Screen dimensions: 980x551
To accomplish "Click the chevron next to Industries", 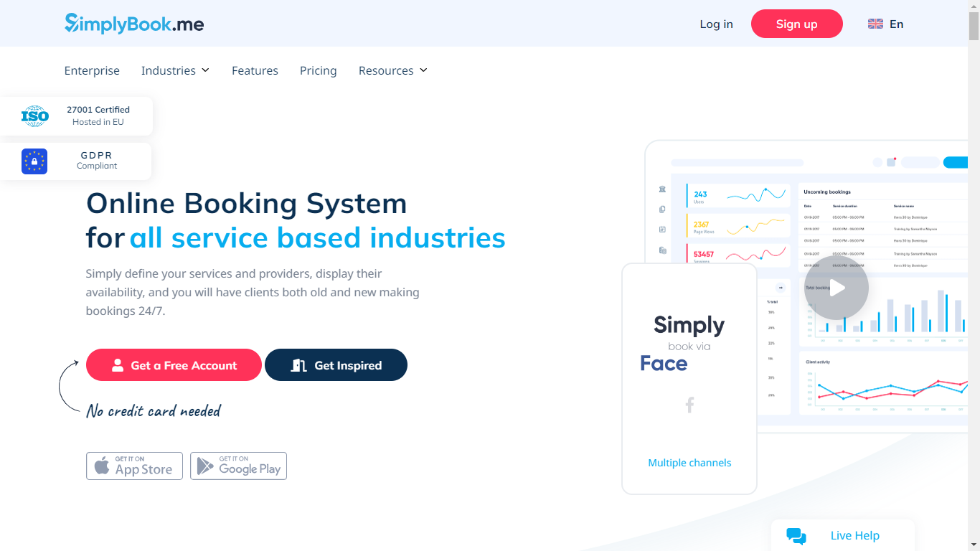I will point(205,70).
